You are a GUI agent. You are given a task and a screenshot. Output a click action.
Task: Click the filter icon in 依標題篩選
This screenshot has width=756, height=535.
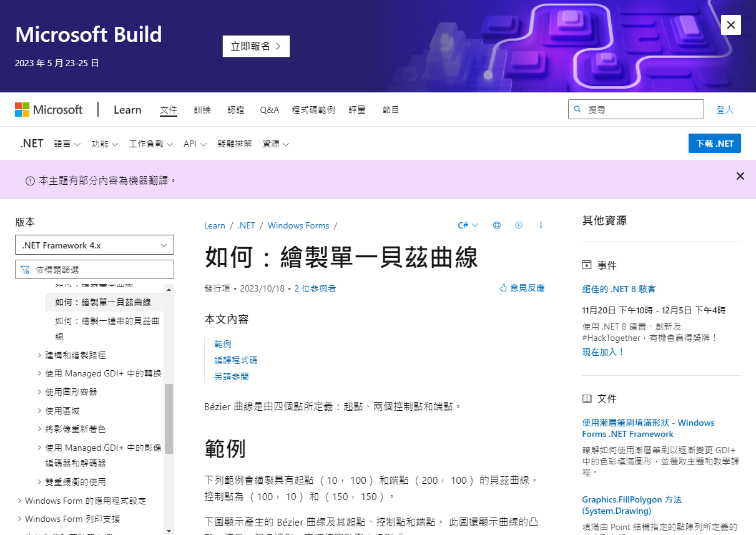pyautogui.click(x=25, y=270)
